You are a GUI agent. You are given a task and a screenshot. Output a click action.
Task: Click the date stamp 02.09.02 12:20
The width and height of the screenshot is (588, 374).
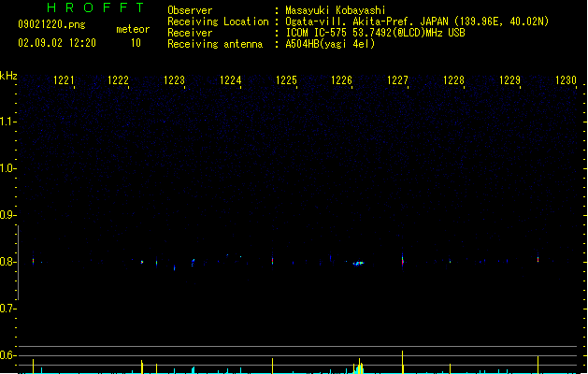pos(57,43)
